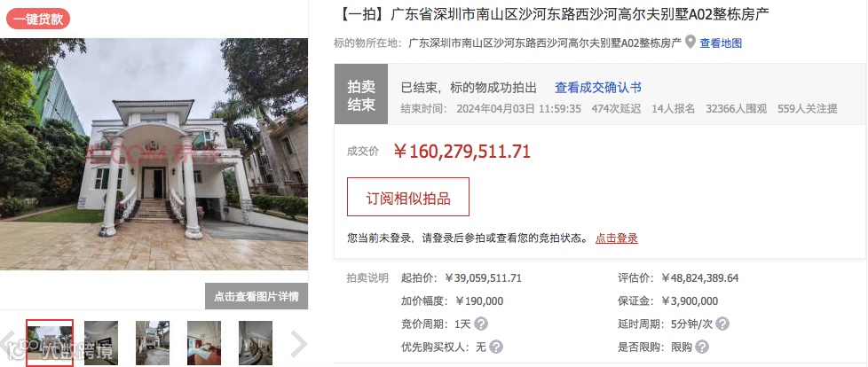868x367 pixels.
Task: Click 订阅相似拍品 button
Action: coord(408,197)
